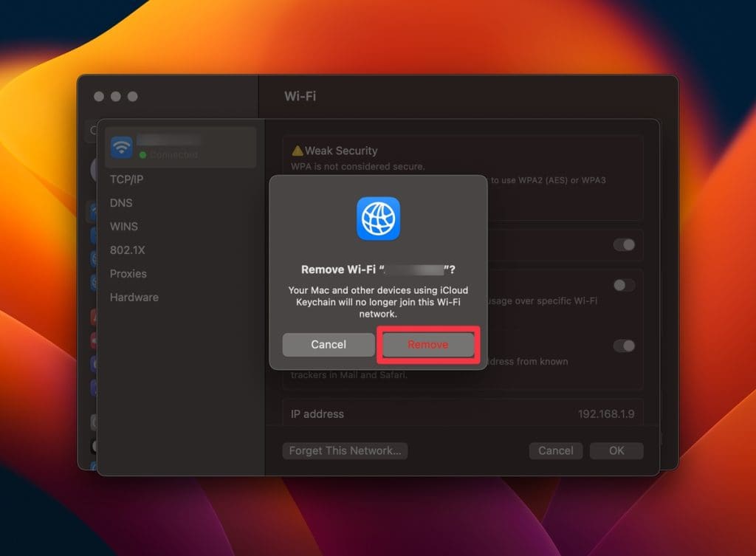Open the DNS settings tab
Image resolution: width=756 pixels, height=556 pixels.
point(121,203)
